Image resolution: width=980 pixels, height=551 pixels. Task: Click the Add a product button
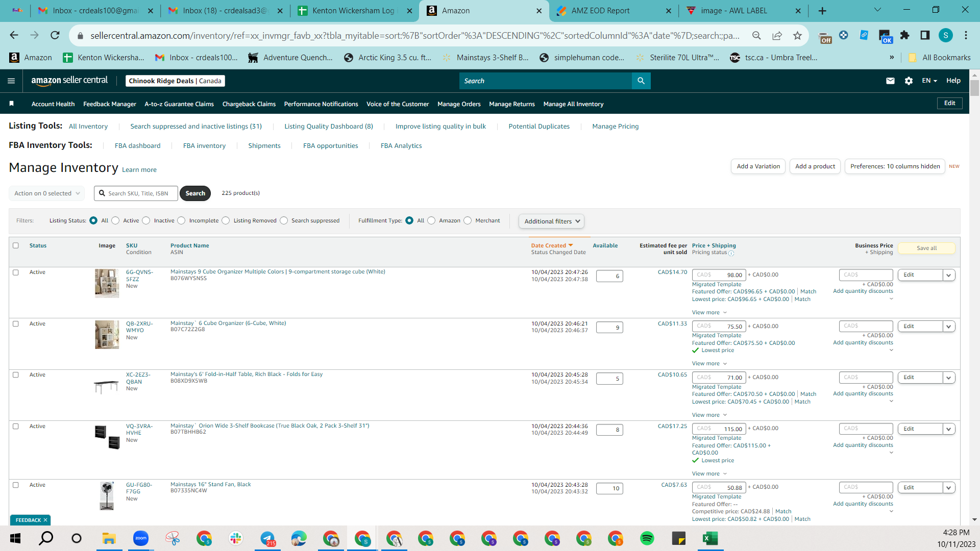[815, 166]
